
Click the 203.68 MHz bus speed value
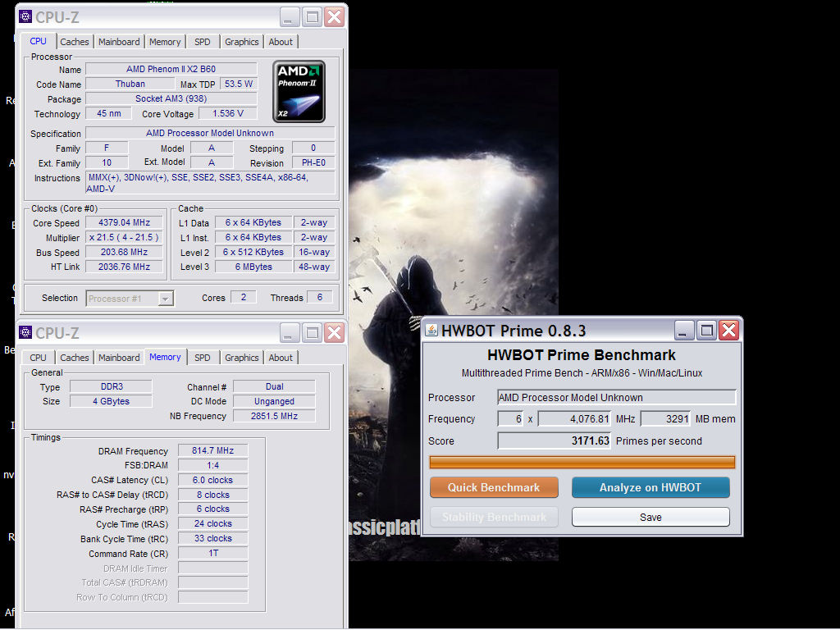click(125, 252)
